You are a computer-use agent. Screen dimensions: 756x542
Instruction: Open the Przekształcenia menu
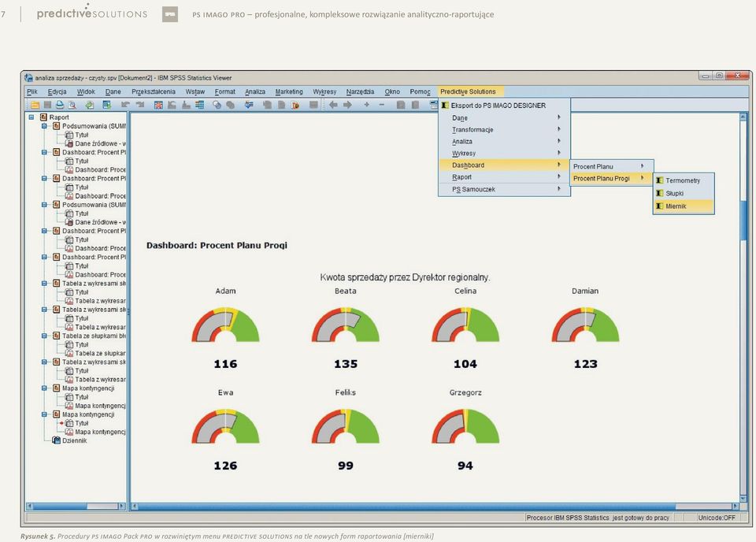pyautogui.click(x=154, y=91)
